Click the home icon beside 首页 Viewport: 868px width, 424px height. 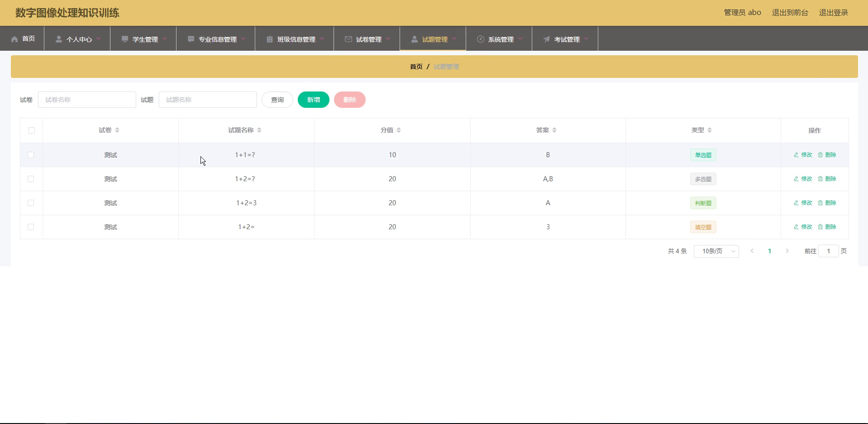[14, 39]
